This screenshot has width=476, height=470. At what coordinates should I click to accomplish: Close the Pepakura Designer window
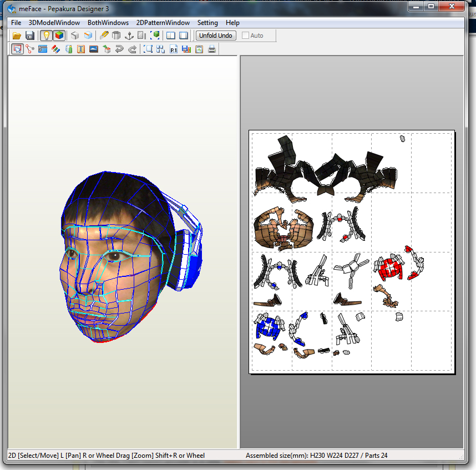pyautogui.click(x=452, y=6)
